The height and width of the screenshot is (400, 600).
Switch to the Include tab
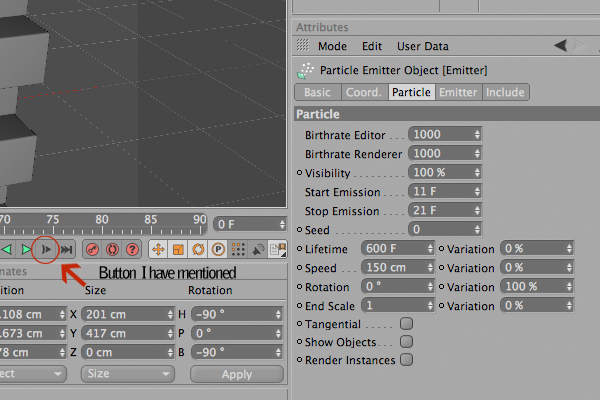(x=505, y=92)
